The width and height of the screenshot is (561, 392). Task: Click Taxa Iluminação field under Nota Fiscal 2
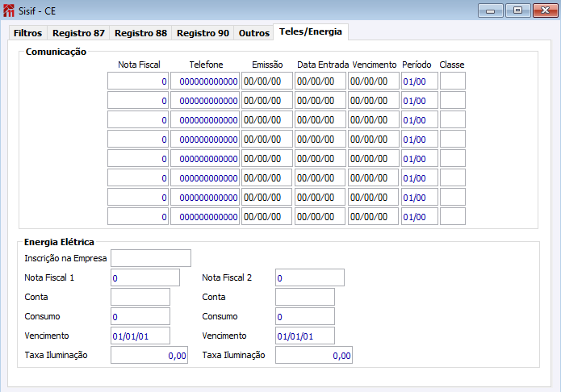pos(314,355)
